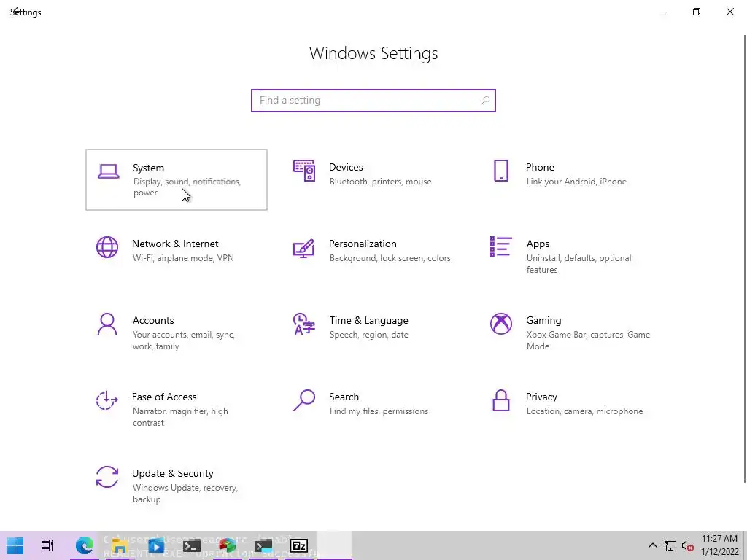The height and width of the screenshot is (560, 747).
Task: Click 'Background, lock screen, colors' description
Action: pos(390,258)
